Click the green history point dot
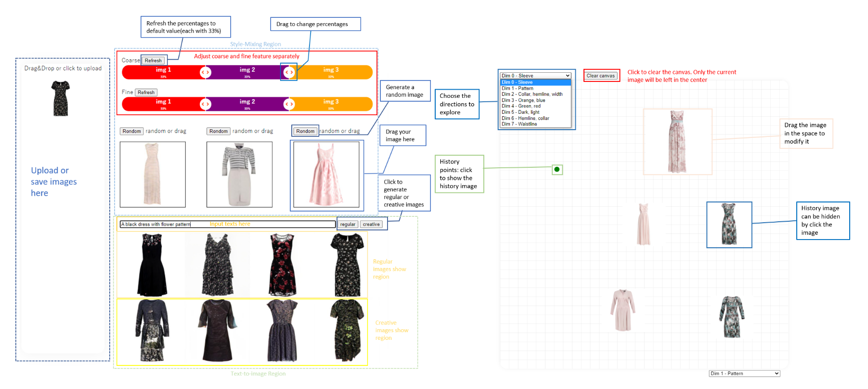Image resolution: width=868 pixels, height=389 pixels. [x=557, y=169]
